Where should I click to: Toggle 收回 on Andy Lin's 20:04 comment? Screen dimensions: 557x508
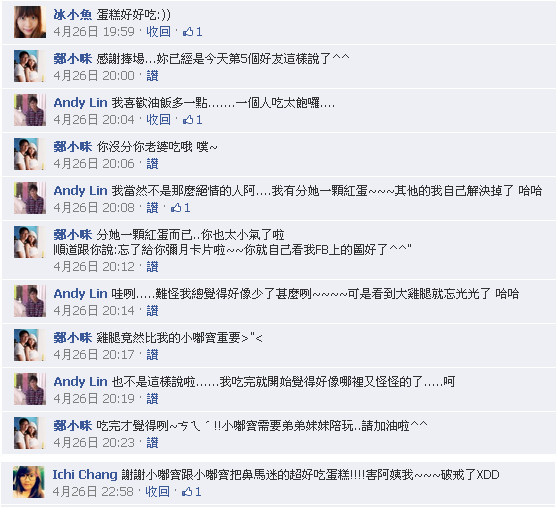[x=158, y=120]
